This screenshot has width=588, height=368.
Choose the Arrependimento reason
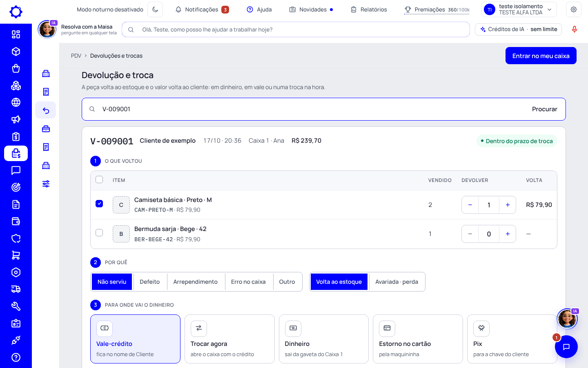[195, 282]
